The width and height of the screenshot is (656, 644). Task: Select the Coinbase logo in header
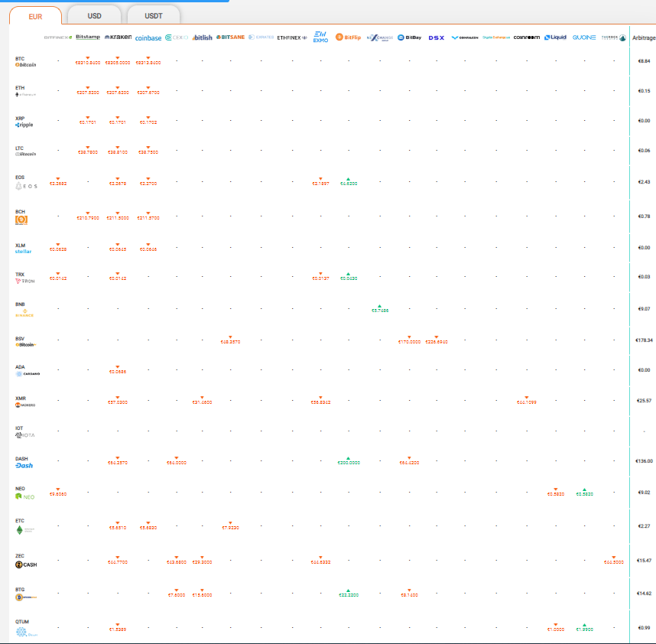click(x=148, y=37)
